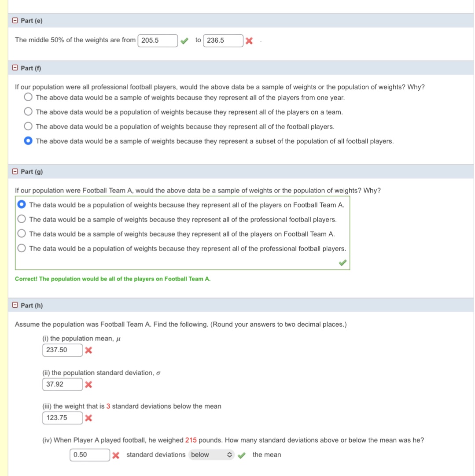This screenshot has height=476, width=475.
Task: Collapse the Part (g) section
Action: tap(15, 171)
